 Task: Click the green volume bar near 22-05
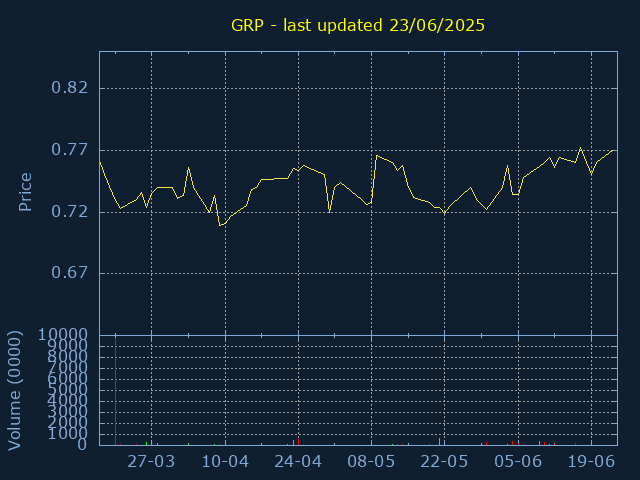point(440,441)
